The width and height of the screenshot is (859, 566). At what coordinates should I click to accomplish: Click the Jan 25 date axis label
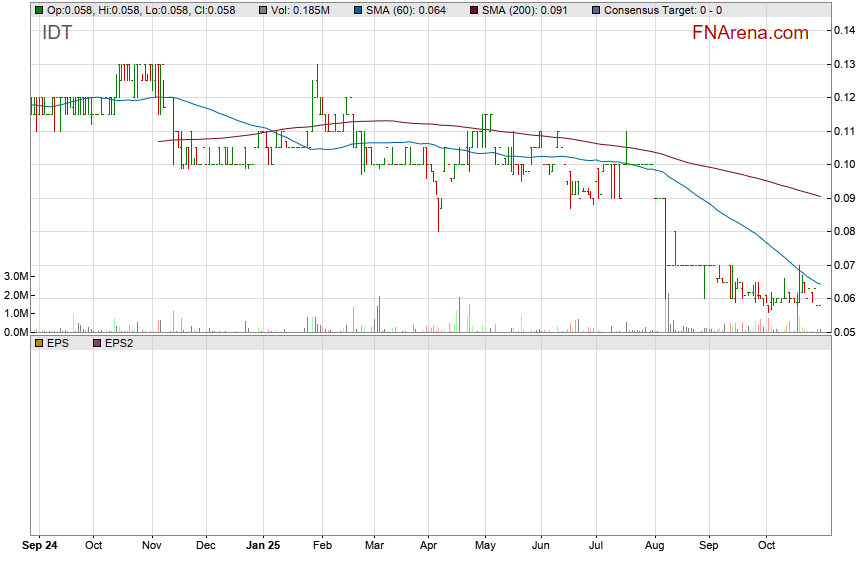pos(262,546)
